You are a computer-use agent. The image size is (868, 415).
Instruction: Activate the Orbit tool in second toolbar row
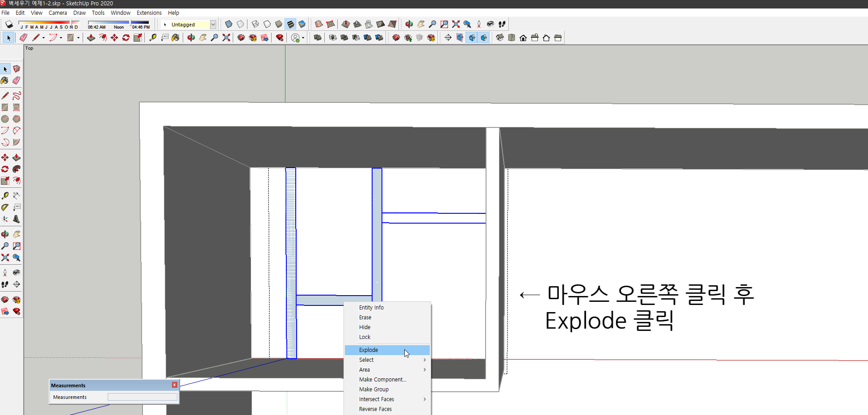pos(191,38)
